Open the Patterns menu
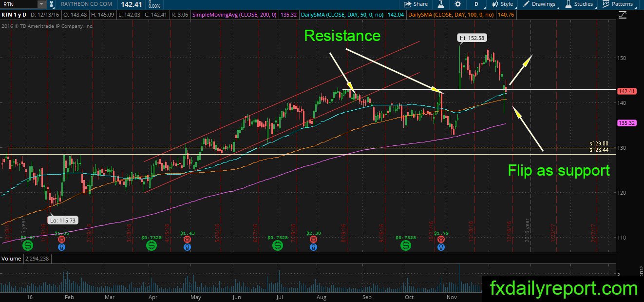This screenshot has width=644, height=302. (618, 4)
